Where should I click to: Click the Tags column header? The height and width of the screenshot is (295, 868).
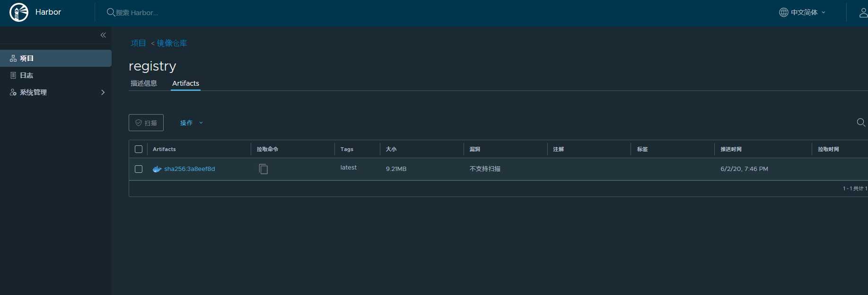click(347, 149)
